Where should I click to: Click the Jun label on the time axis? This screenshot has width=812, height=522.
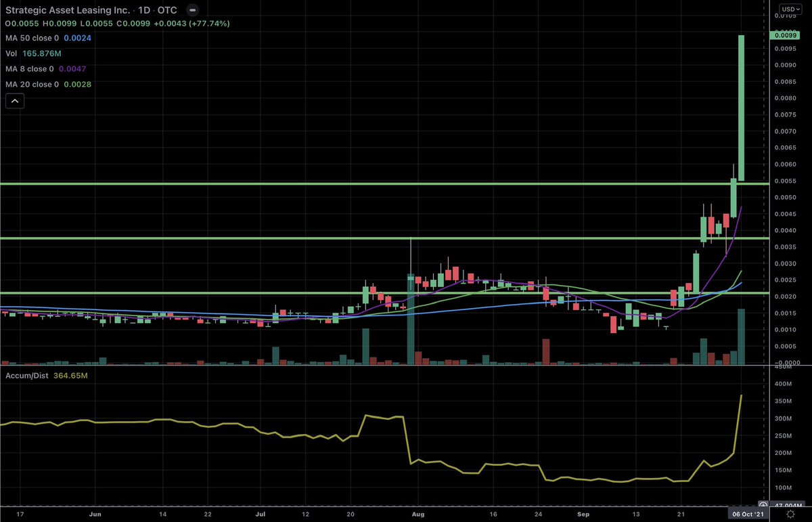(x=95, y=515)
